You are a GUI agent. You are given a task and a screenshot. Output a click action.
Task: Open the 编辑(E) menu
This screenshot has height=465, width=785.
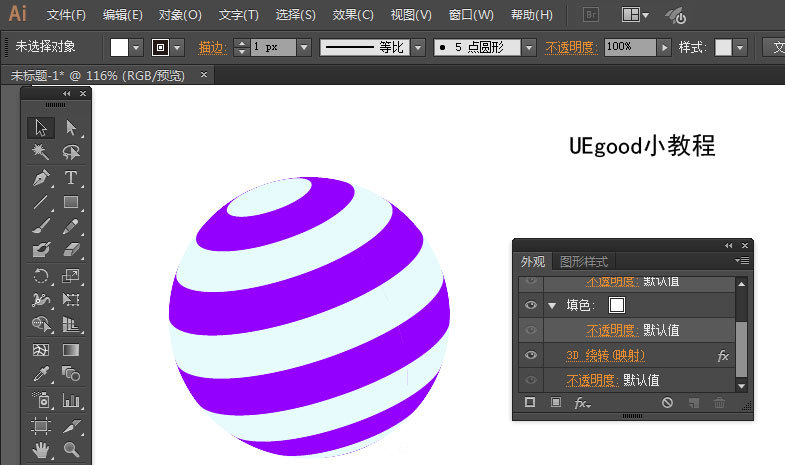point(123,15)
